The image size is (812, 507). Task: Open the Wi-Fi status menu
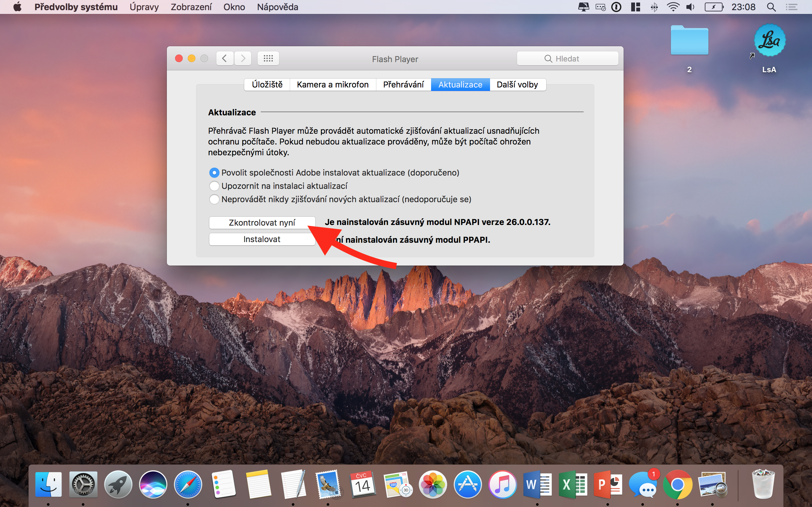tap(673, 7)
